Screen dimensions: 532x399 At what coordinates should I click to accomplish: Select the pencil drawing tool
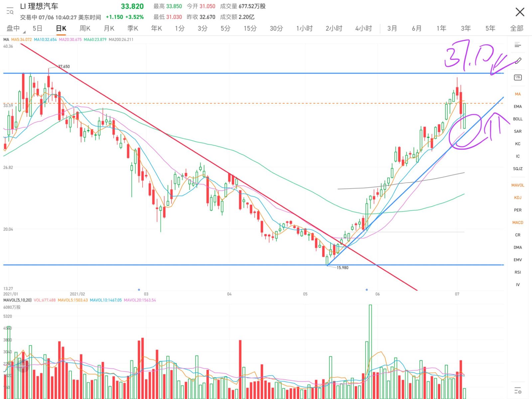(518, 61)
